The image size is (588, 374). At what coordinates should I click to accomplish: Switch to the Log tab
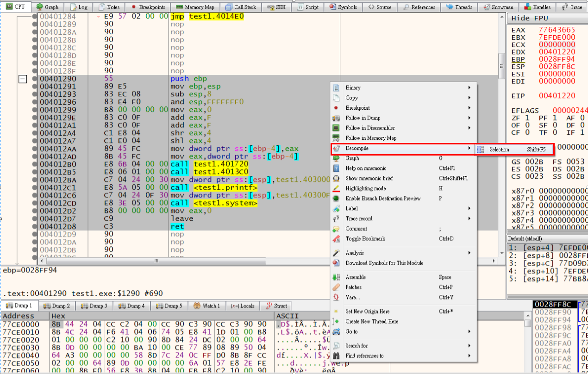[78, 7]
